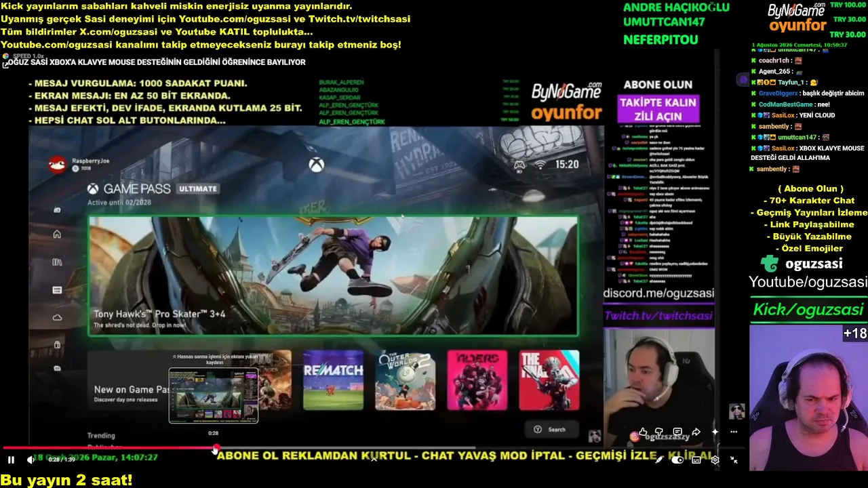
Task: Like the video with thumbs-up icon
Action: point(643,432)
